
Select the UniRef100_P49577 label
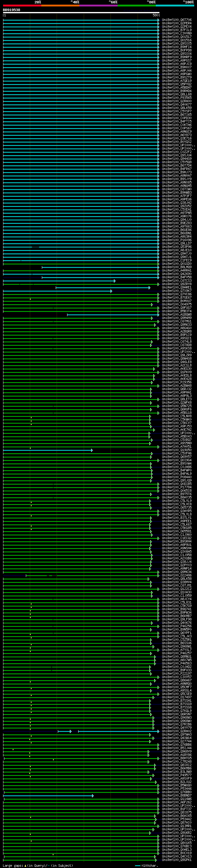pos(177,775)
